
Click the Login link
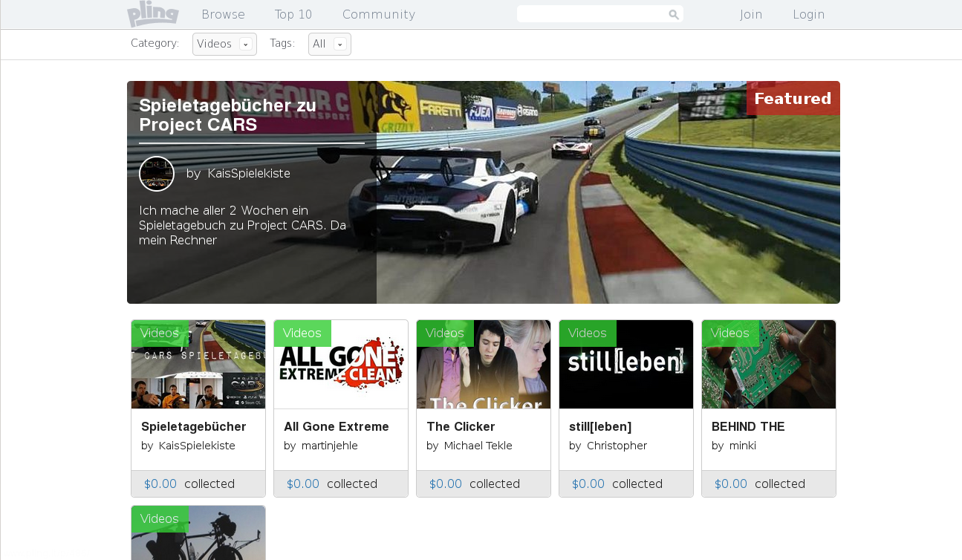809,14
